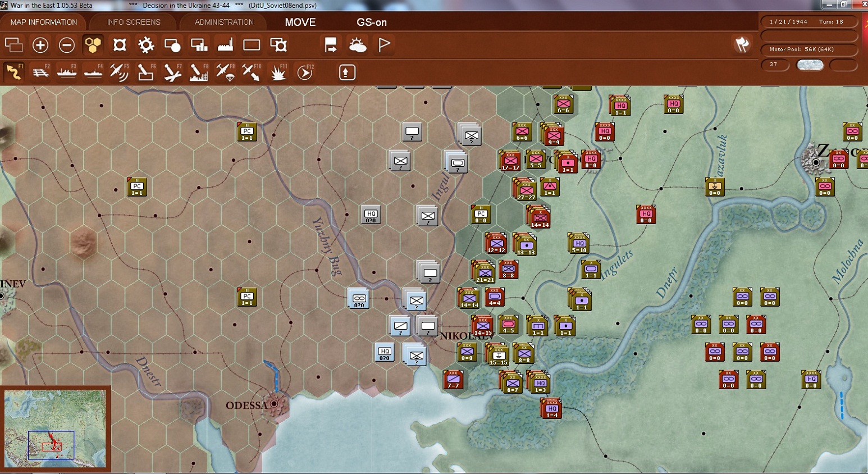This screenshot has height=474, width=868.
Task: Click the unit with bar chart icon
Action: pos(199,45)
